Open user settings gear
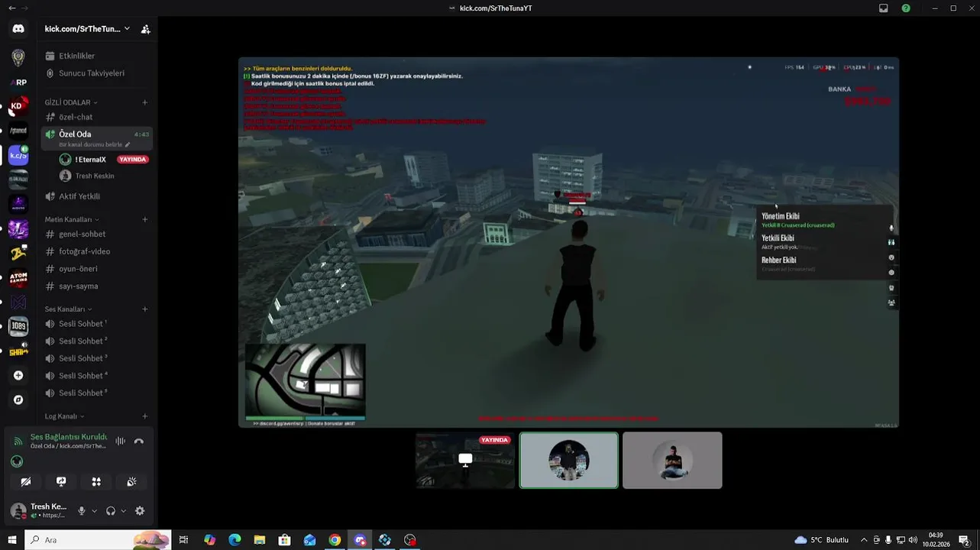Screen dimensions: 980x550 pyautogui.click(x=140, y=511)
